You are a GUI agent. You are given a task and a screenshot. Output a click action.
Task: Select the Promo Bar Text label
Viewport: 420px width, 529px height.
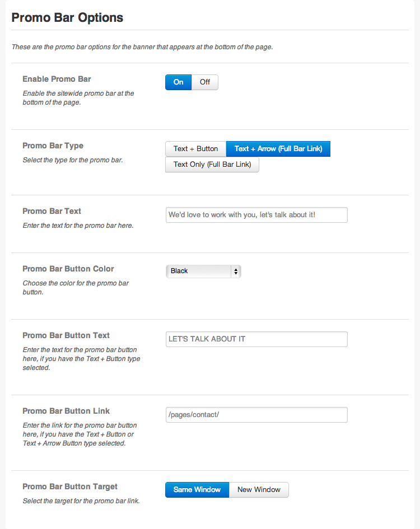click(x=52, y=211)
